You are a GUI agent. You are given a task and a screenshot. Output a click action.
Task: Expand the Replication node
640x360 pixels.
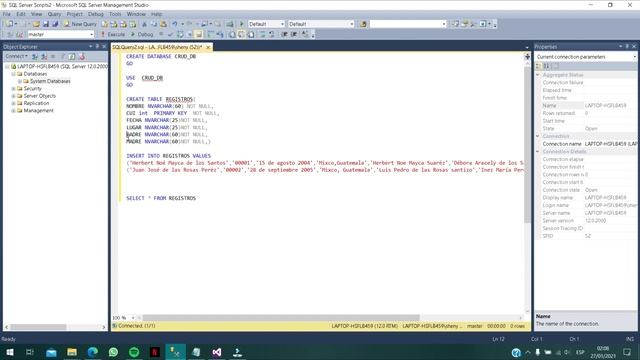(x=13, y=103)
